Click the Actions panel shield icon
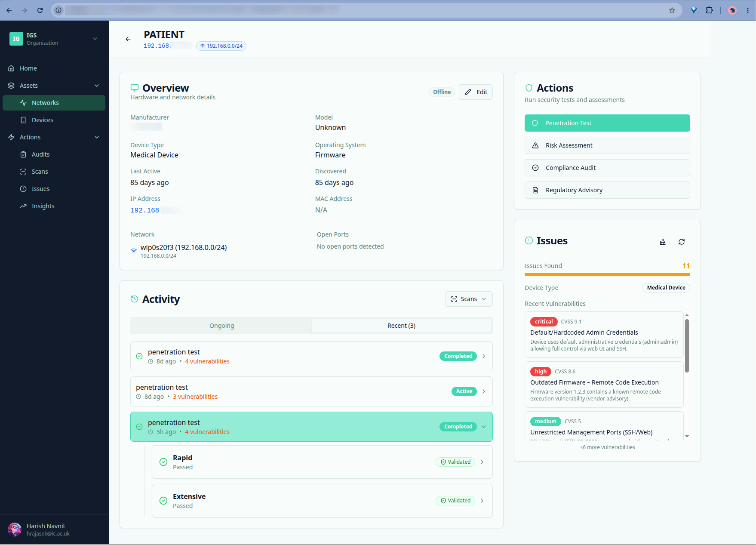The image size is (756, 545). click(x=529, y=88)
